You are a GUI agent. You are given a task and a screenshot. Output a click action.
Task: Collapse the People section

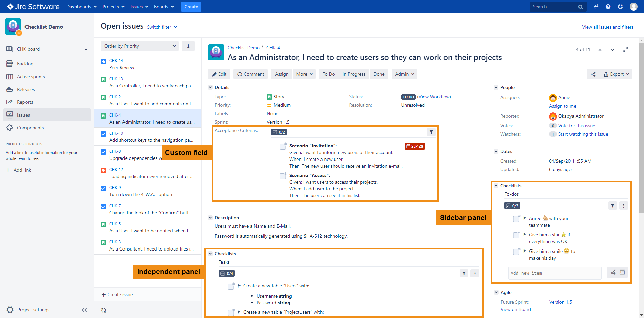496,87
